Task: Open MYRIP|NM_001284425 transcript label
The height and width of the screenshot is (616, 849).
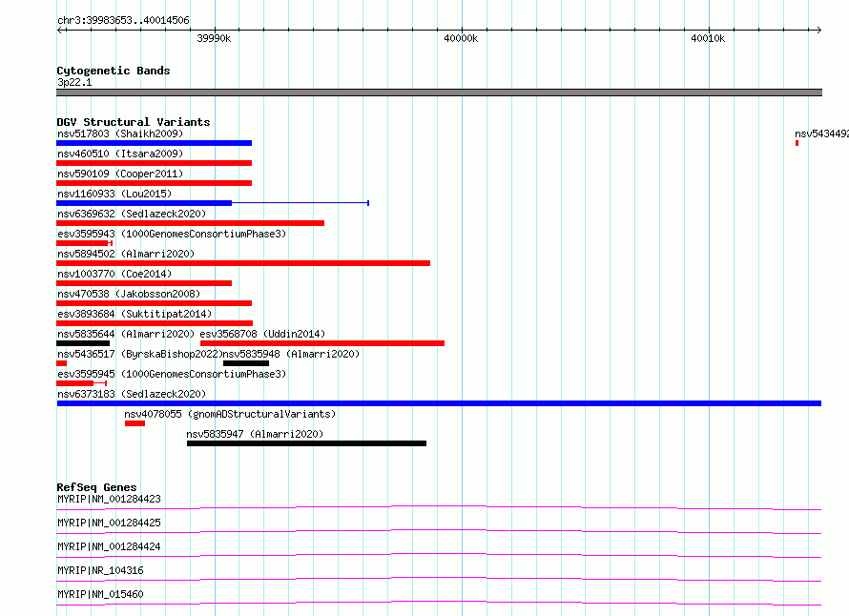Action: (109, 523)
